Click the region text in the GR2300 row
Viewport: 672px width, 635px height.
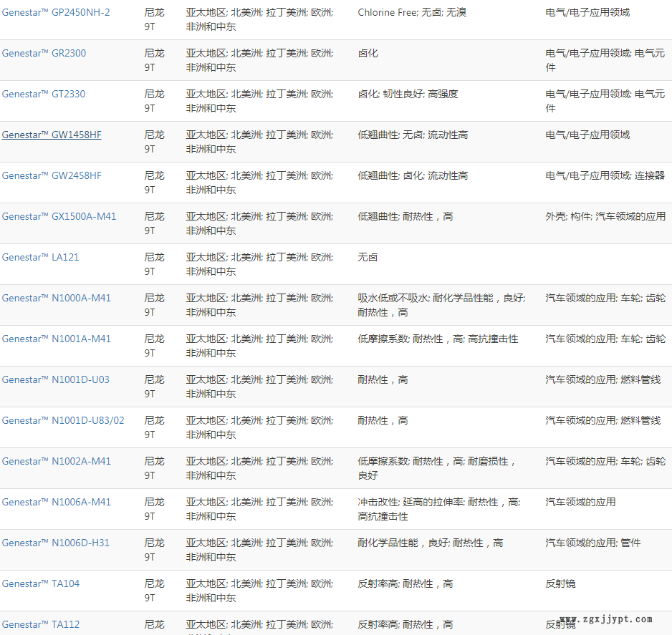click(x=259, y=60)
